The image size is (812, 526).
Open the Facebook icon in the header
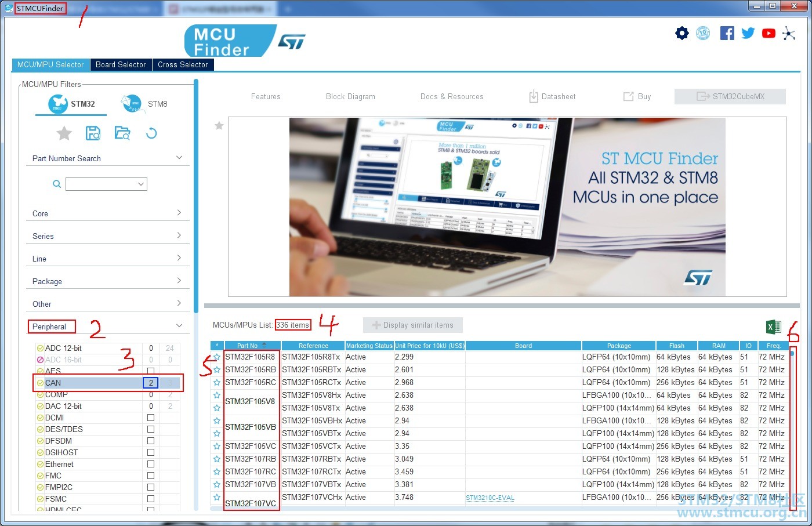pyautogui.click(x=727, y=33)
